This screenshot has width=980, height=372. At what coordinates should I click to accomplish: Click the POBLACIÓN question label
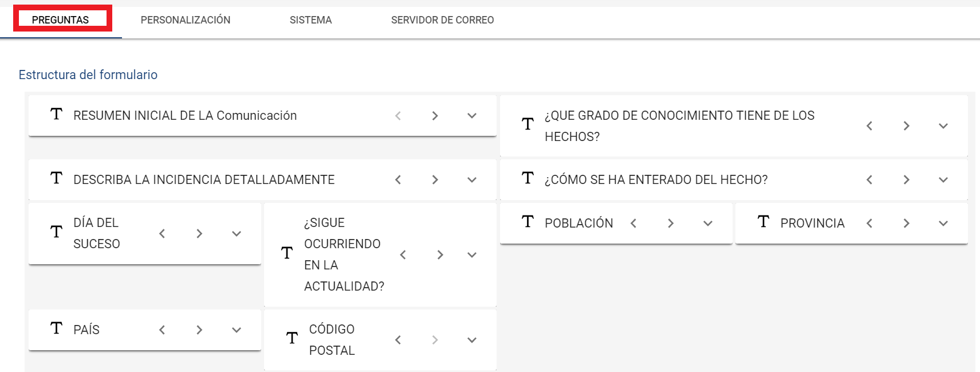[x=578, y=224]
